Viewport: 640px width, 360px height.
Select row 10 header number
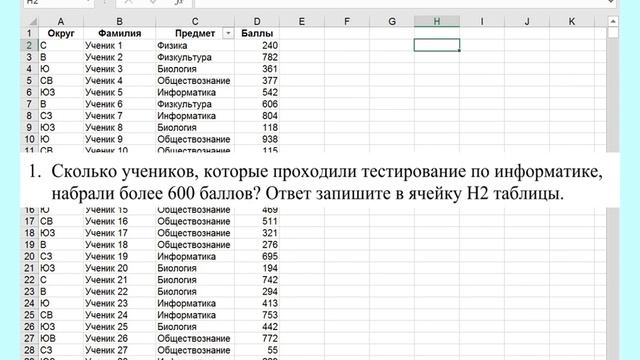29,139
